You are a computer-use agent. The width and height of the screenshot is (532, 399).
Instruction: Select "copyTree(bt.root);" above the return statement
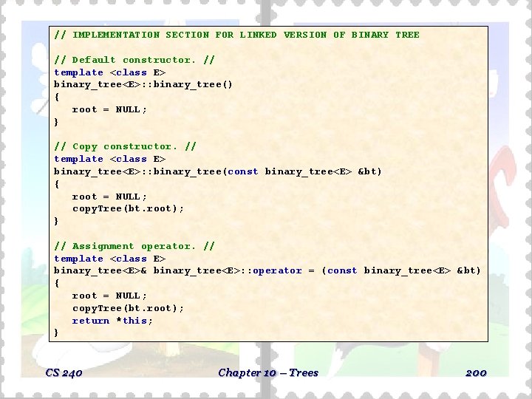tap(128, 308)
